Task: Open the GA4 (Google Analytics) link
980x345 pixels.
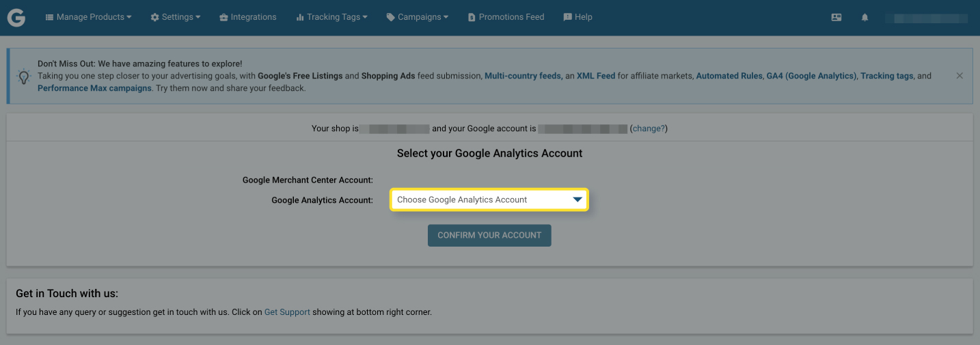Action: pyautogui.click(x=811, y=76)
